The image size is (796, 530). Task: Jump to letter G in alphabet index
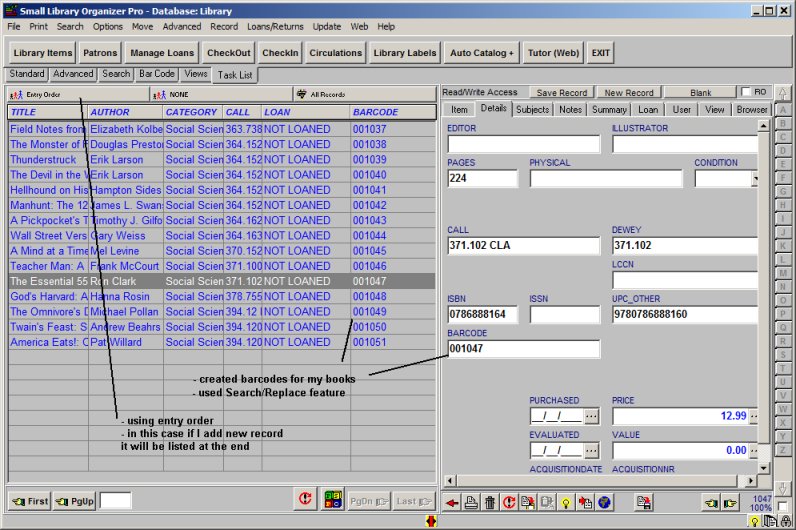pyautogui.click(x=783, y=191)
